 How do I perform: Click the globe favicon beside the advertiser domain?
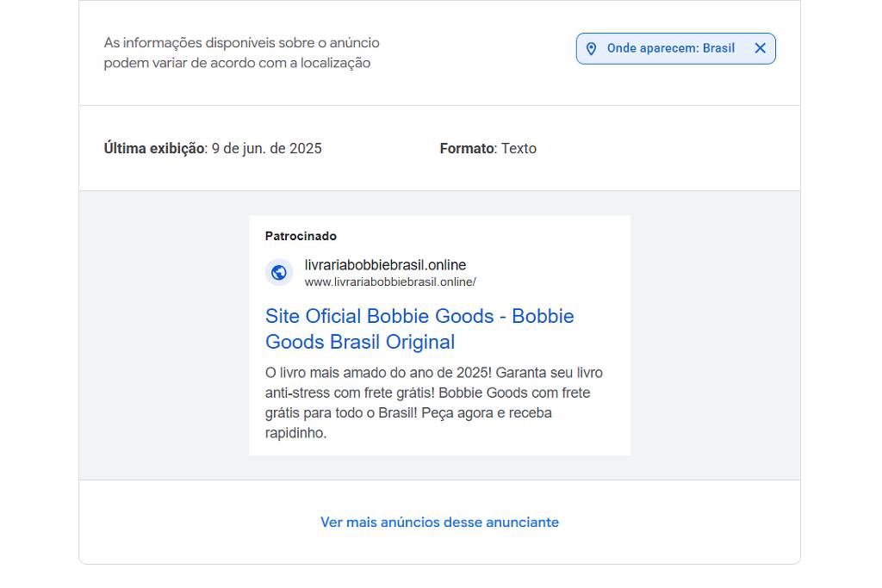[279, 273]
